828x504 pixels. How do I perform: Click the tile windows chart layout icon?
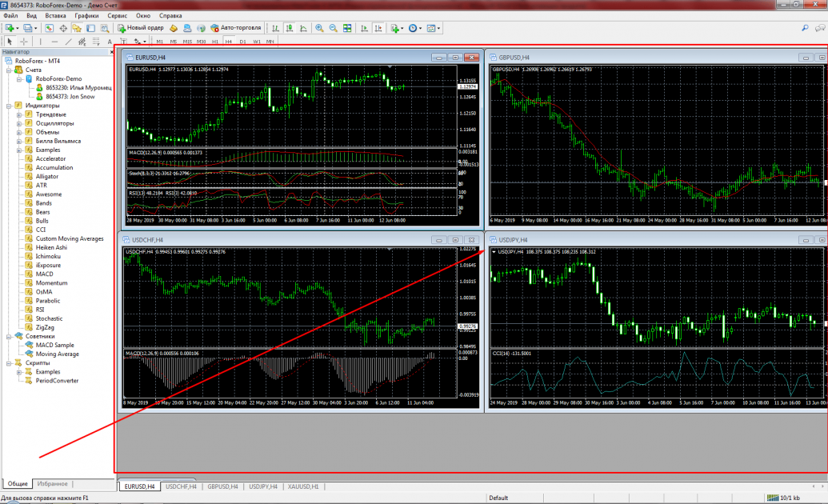[x=346, y=28]
